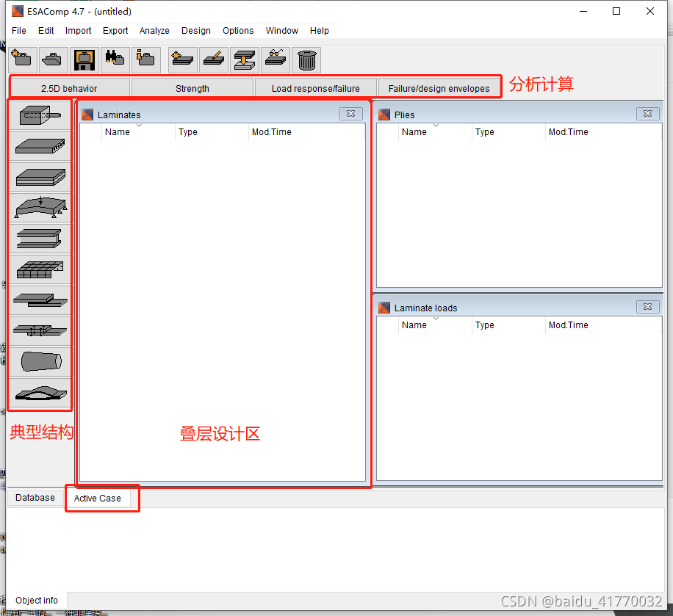The height and width of the screenshot is (616, 673).
Task: Open the Edit menu
Action: pos(46,30)
